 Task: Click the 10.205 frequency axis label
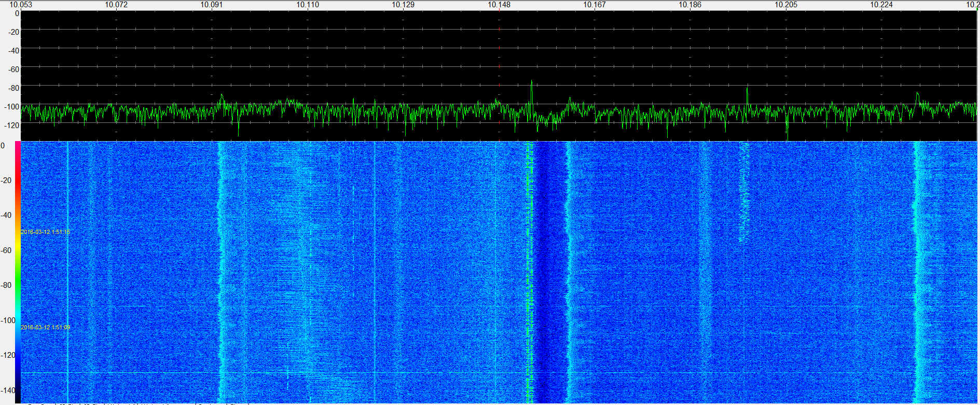786,5
